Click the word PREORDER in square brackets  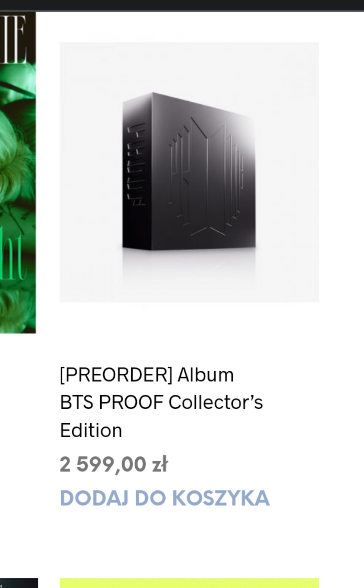(116, 375)
